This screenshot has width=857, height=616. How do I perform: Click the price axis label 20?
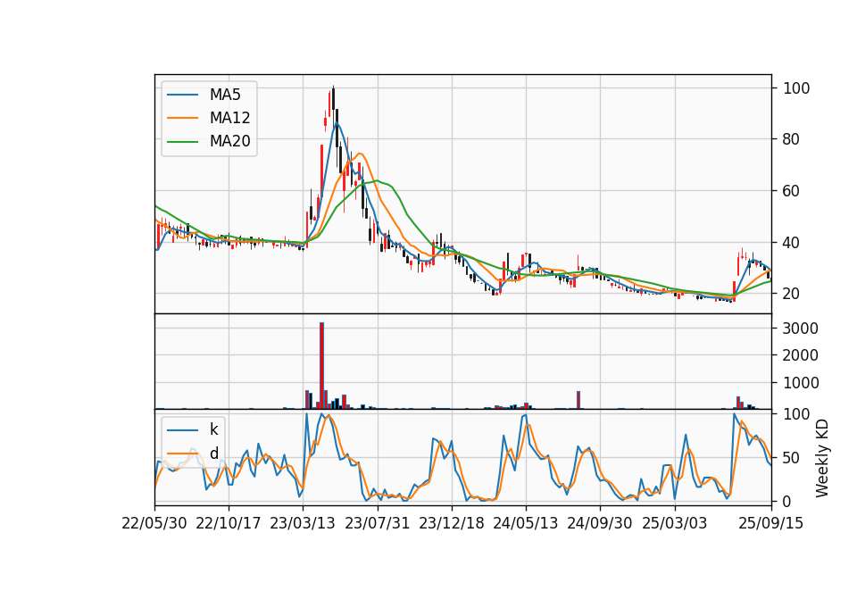click(791, 294)
